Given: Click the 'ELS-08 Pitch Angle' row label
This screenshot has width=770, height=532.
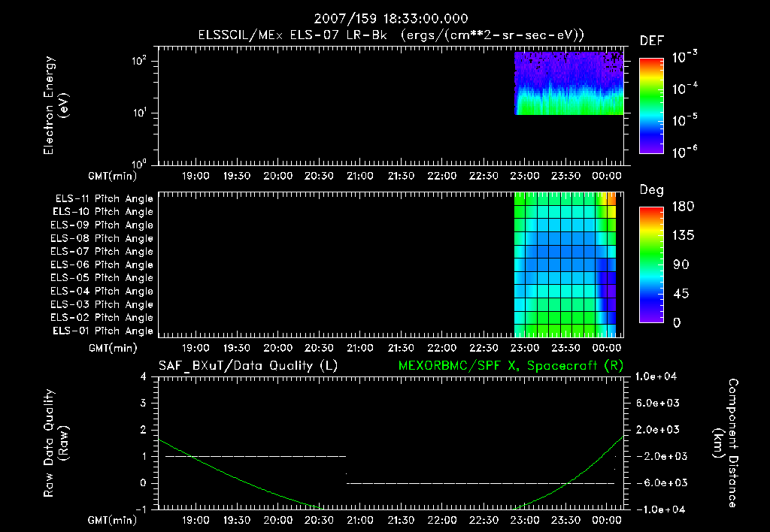Looking at the screenshot, I should tap(102, 238).
